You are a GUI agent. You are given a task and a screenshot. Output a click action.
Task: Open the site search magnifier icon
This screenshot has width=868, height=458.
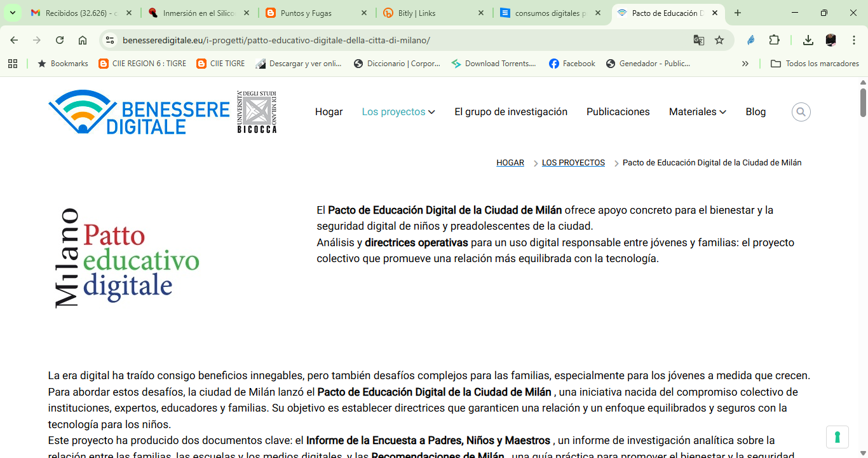tap(801, 111)
